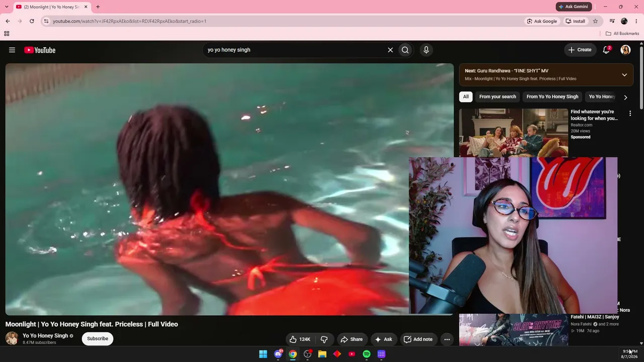
Task: Select the All filter chip
Action: point(466,97)
